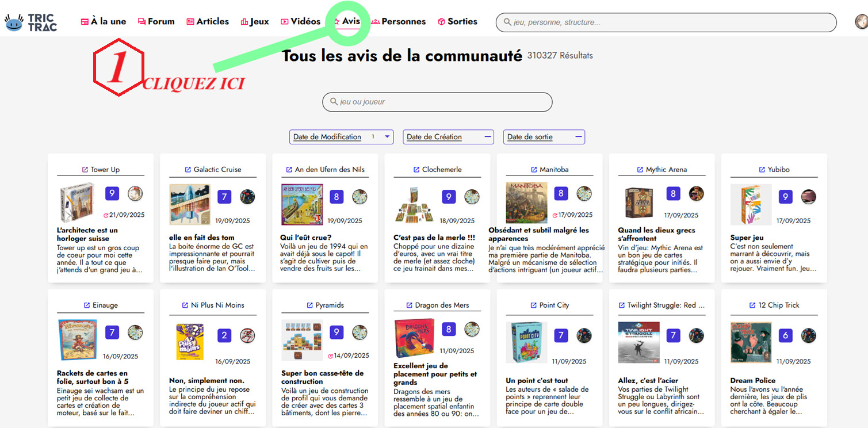Click the rating 2 badge on Ni Plus Ni Moins
Image resolution: width=868 pixels, height=428 pixels.
[x=224, y=335]
